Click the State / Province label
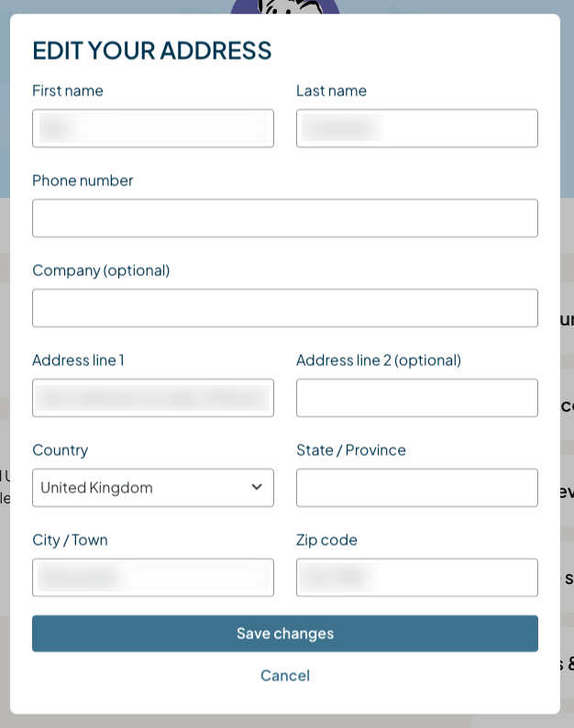Viewport: 574px width, 728px height. point(351,450)
